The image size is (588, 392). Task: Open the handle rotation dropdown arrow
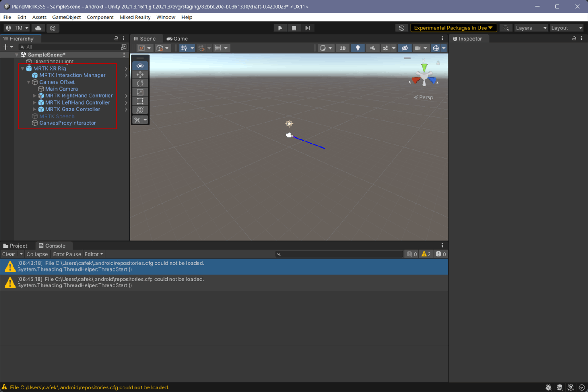(167, 48)
